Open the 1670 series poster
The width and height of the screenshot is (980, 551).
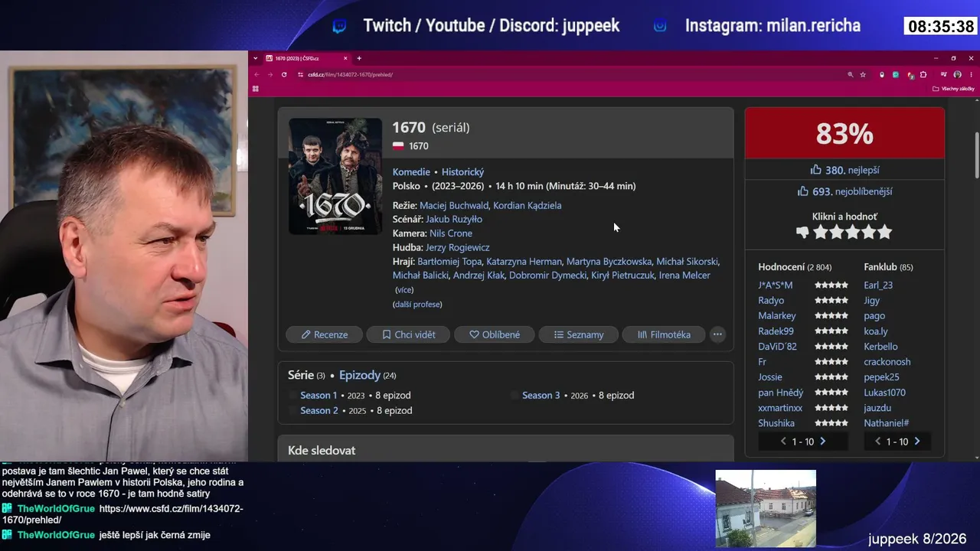(335, 176)
